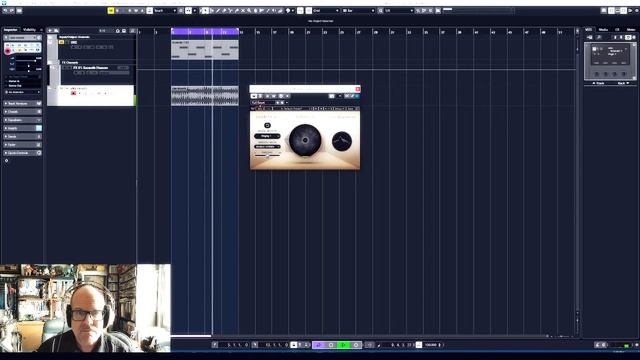This screenshot has width=640, height=360.
Task: Expand the Chords section in the Inspector
Action: tap(22, 112)
